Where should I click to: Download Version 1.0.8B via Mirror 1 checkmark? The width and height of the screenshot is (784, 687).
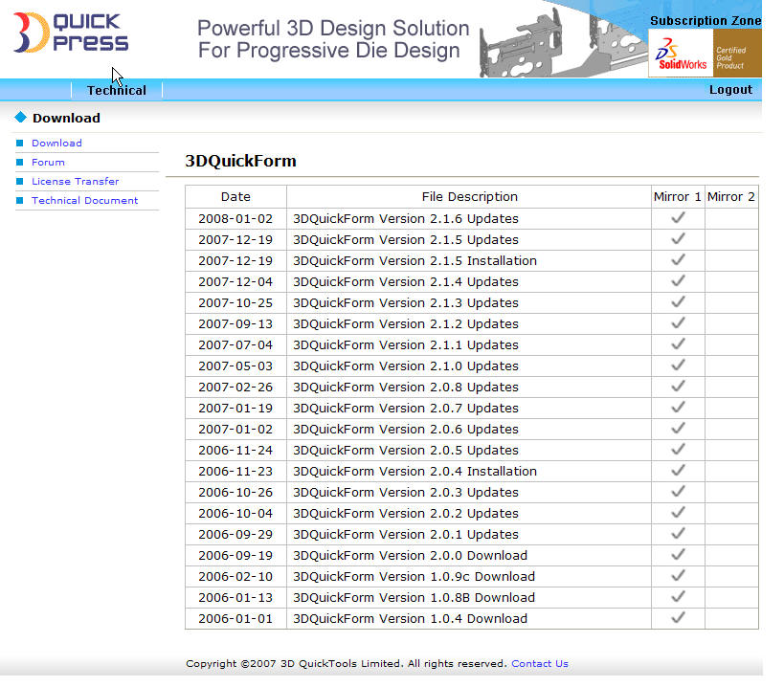[678, 596]
